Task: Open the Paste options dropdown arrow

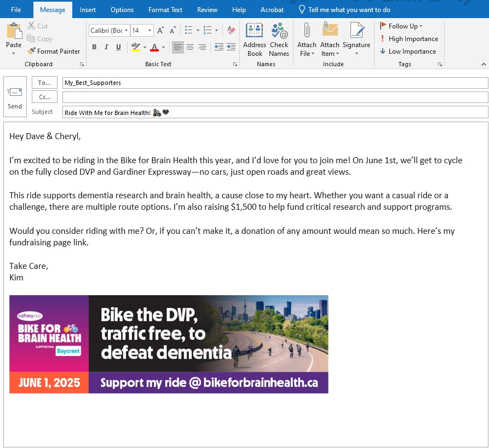Action: coord(13,54)
